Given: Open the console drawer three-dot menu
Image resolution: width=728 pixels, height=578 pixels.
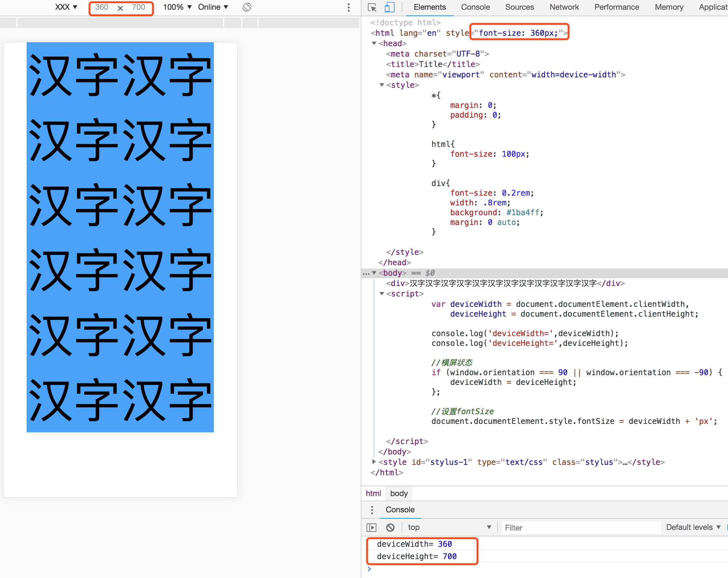Looking at the screenshot, I should (372, 510).
